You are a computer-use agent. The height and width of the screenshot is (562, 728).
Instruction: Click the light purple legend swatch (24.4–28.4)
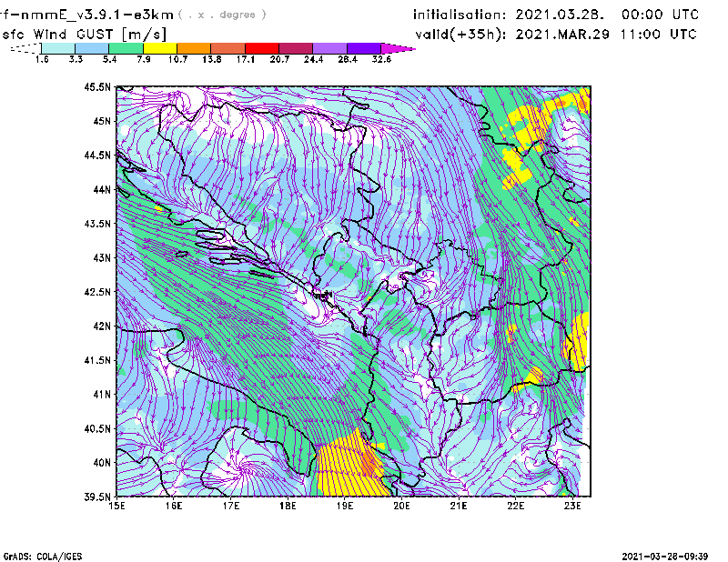pyautogui.click(x=330, y=48)
